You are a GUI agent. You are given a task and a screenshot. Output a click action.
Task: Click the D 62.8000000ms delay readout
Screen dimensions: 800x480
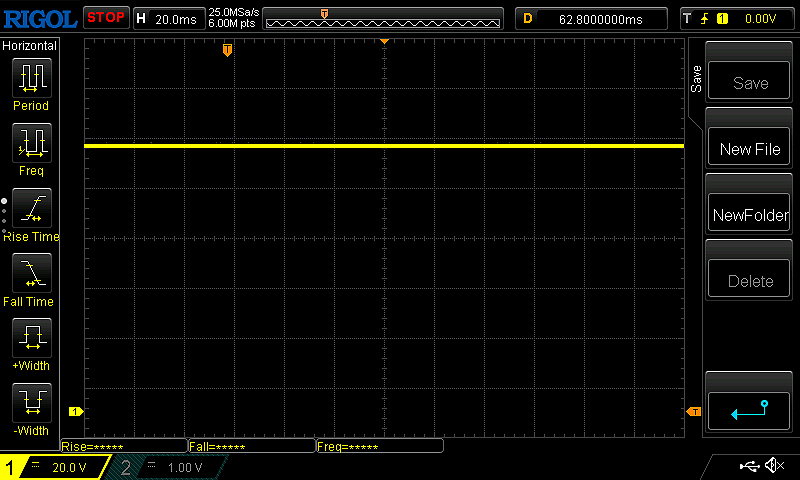pyautogui.click(x=591, y=19)
